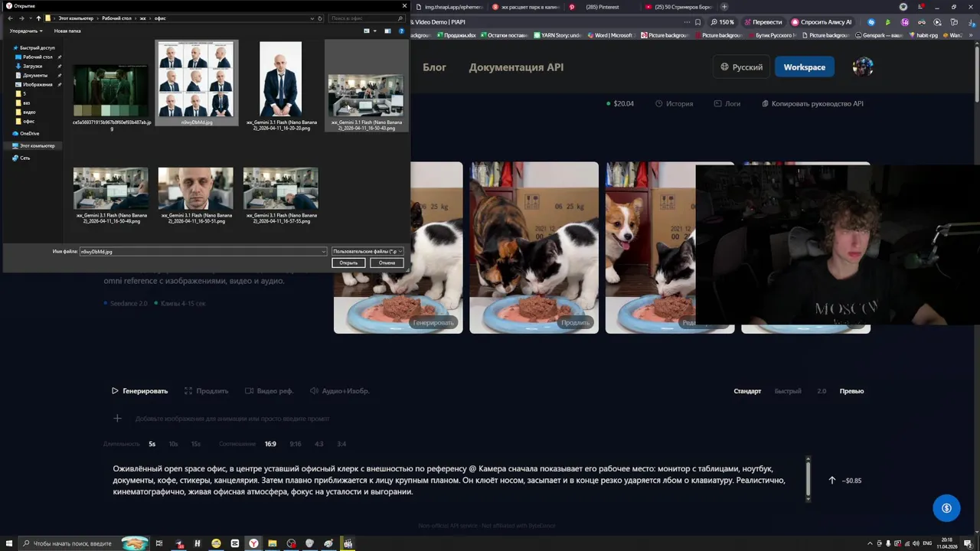Click the Отмена button
Viewport: 980px width, 551px height.
[387, 262]
